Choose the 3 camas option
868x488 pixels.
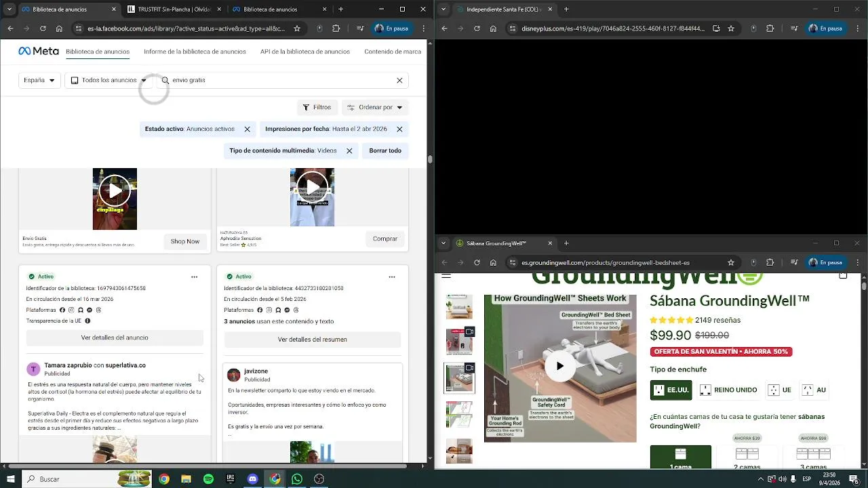pos(813,457)
